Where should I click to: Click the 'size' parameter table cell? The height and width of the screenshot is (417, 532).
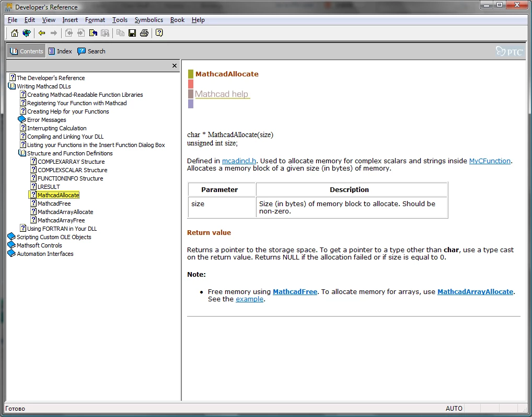click(x=222, y=208)
